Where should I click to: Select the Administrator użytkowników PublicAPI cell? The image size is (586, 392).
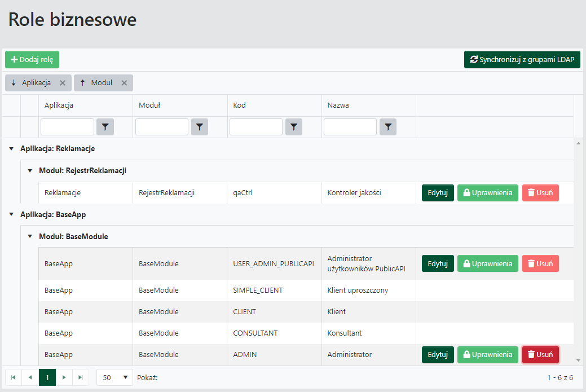369,263
